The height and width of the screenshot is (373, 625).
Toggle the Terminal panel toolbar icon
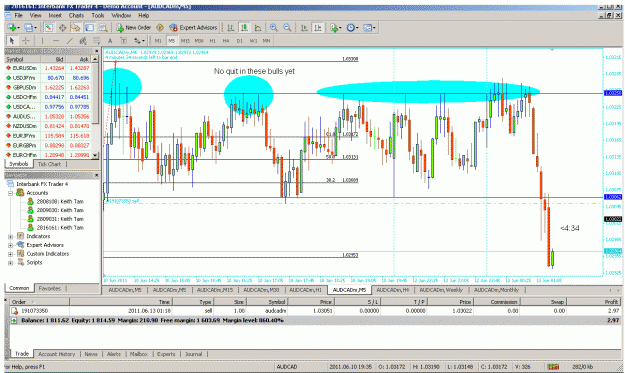[90, 27]
